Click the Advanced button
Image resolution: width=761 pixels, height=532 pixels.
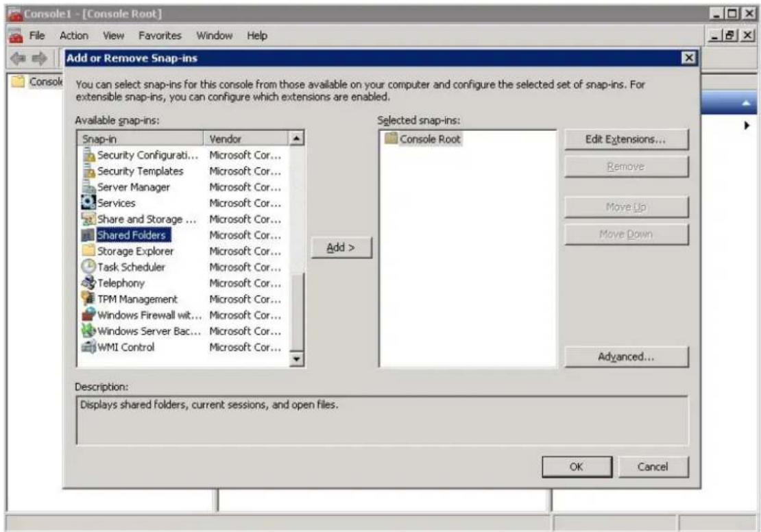click(x=626, y=356)
